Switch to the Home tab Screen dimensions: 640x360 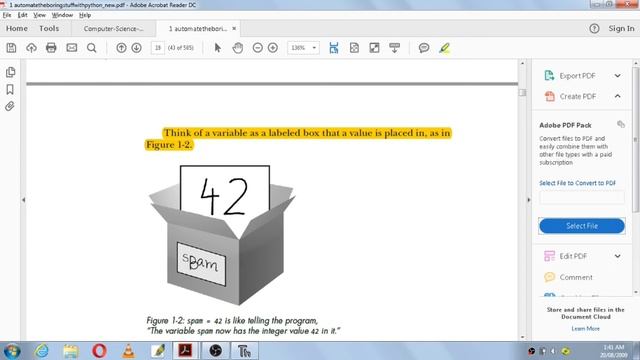(17, 29)
